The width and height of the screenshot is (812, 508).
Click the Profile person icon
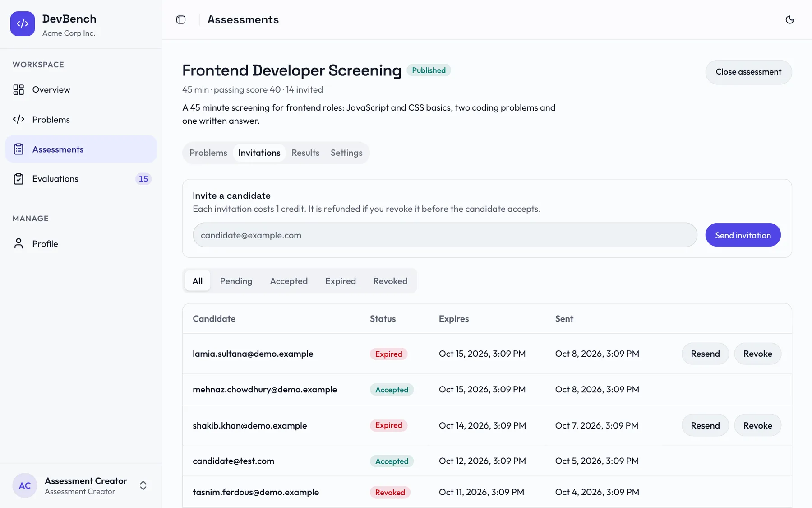[18, 243]
